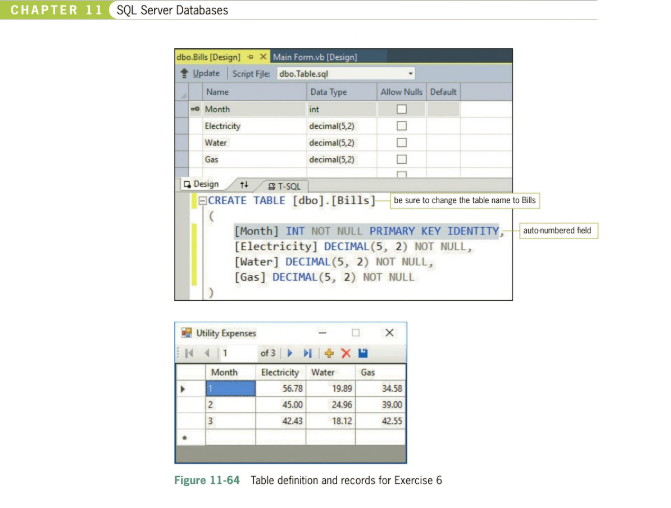The image size is (671, 508).
Task: Click the Month column header in grid
Action: tap(230, 372)
